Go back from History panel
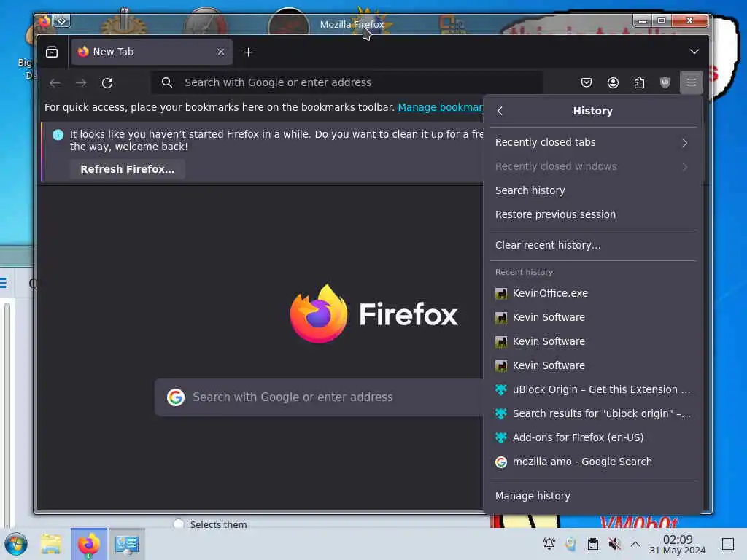 pyautogui.click(x=500, y=111)
